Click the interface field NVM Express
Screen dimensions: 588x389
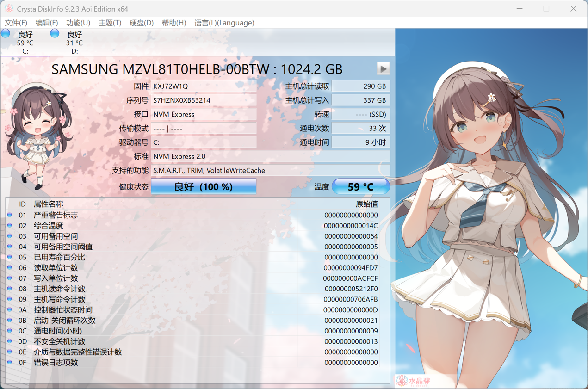point(204,114)
